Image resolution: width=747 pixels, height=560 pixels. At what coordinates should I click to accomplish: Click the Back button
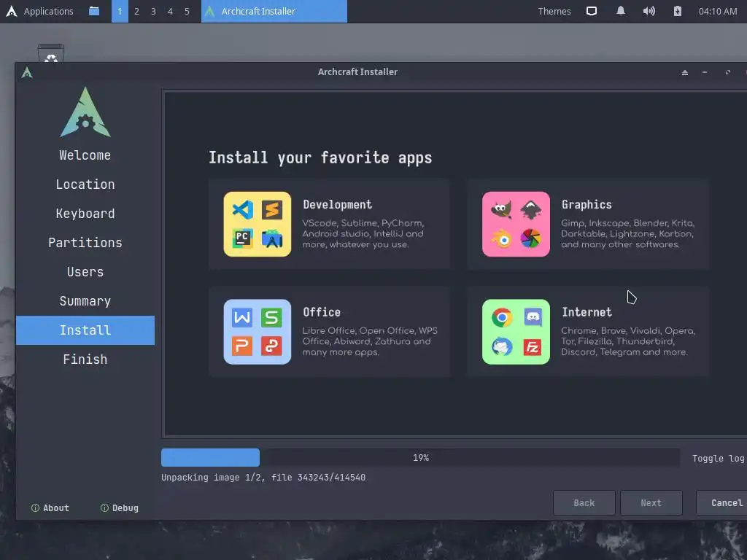584,503
